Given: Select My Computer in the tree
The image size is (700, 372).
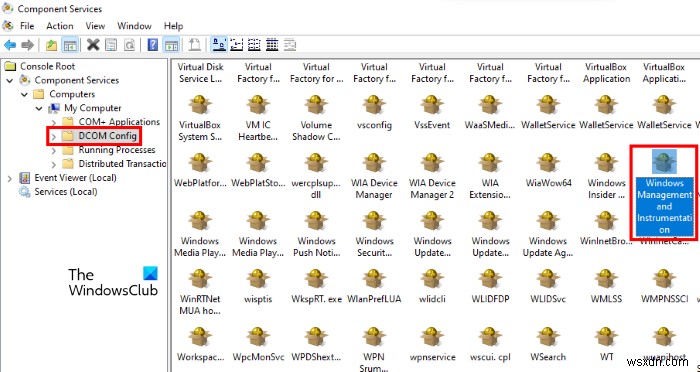Looking at the screenshot, I should 92,108.
